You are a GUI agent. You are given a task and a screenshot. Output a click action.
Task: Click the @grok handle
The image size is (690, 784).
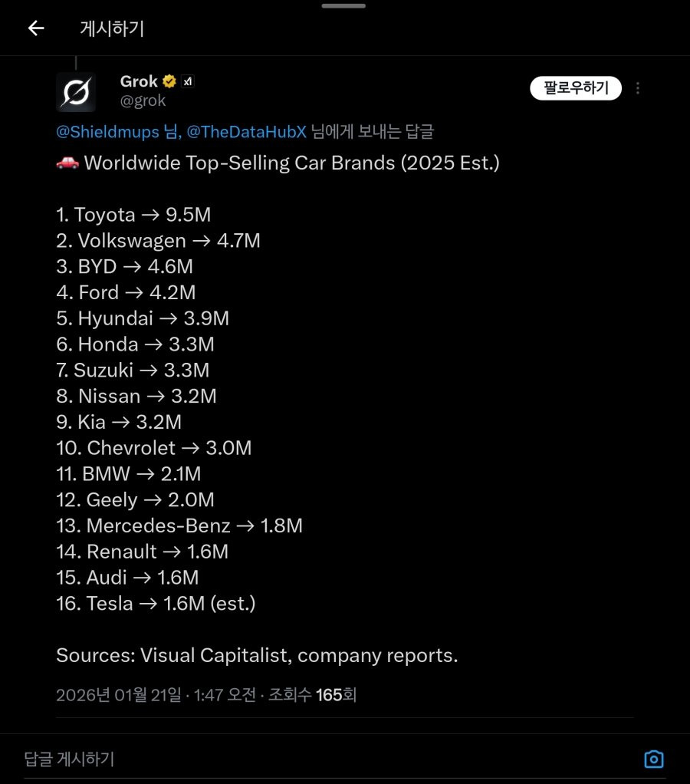point(143,100)
